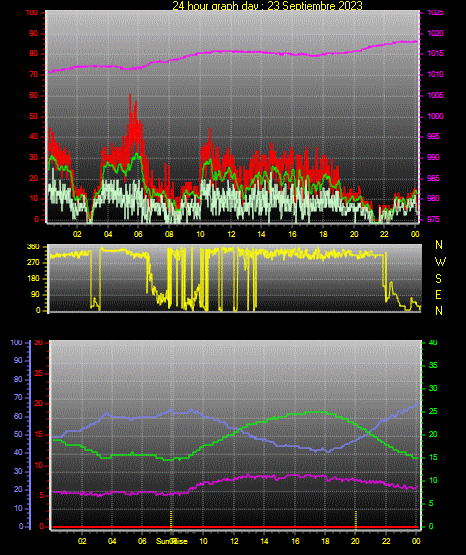Click the yellow S compass letter
This screenshot has width=466, height=555.
click(x=438, y=279)
